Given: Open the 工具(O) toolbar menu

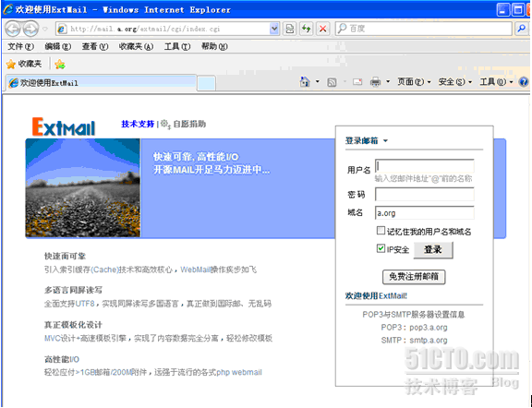Looking at the screenshot, I should pos(496,82).
